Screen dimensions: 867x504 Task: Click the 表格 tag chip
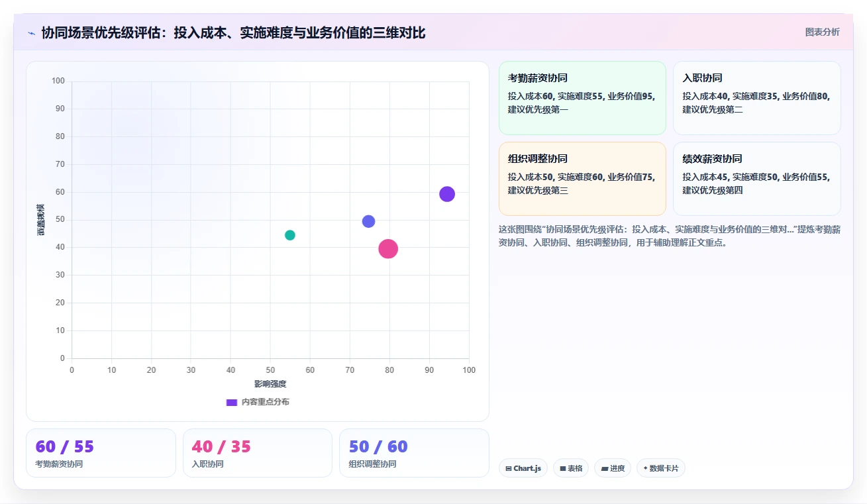(571, 468)
